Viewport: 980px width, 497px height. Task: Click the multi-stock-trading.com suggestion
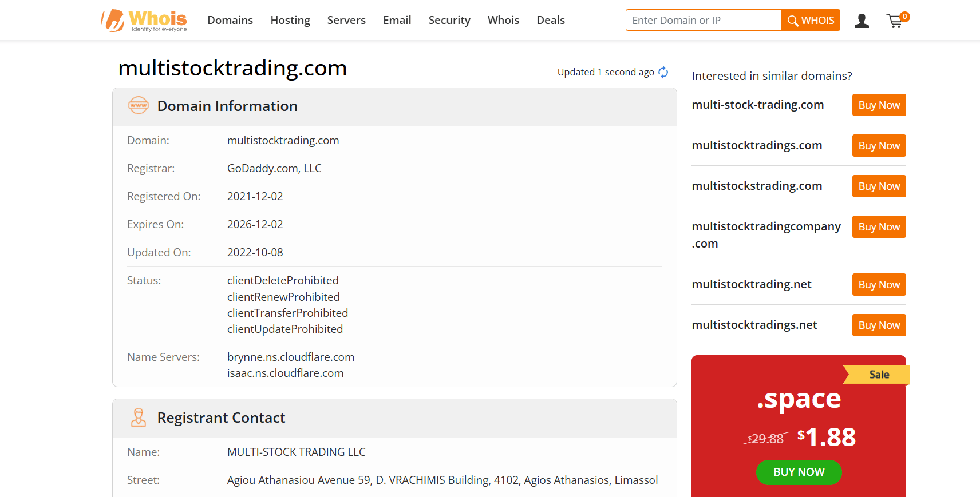pos(758,105)
